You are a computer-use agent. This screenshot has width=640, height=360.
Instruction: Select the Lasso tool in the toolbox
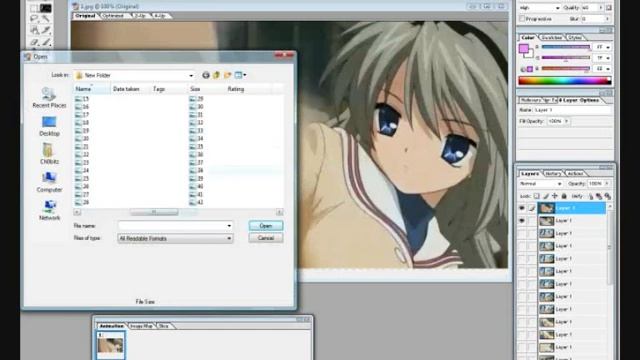coord(34,19)
